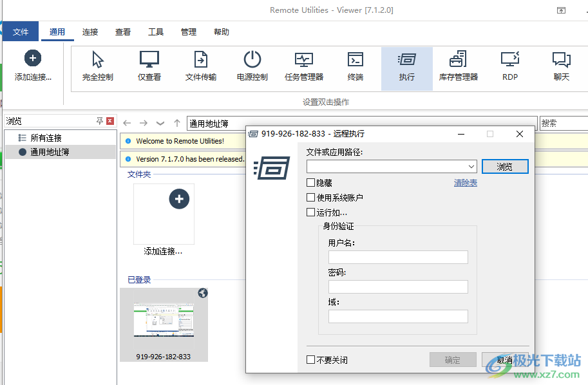
Task: Enable the Hidden (隐藏) checkbox
Action: [x=310, y=183]
